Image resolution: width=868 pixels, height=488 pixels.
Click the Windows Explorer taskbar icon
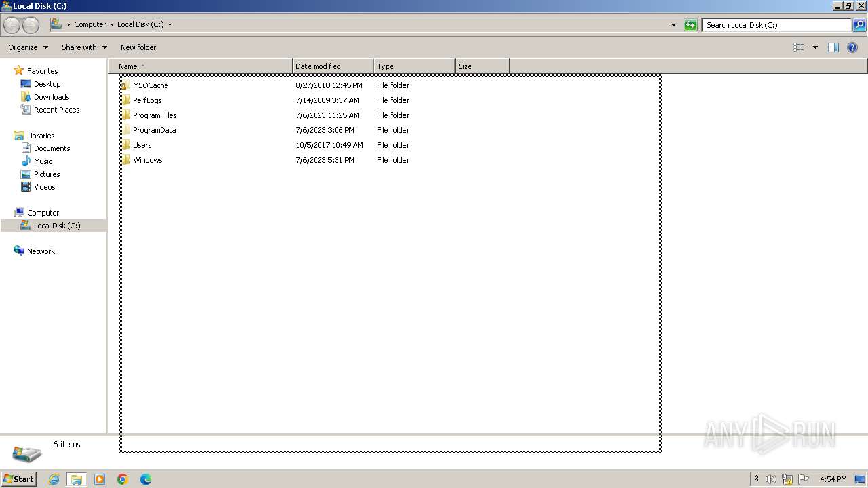[x=77, y=479]
